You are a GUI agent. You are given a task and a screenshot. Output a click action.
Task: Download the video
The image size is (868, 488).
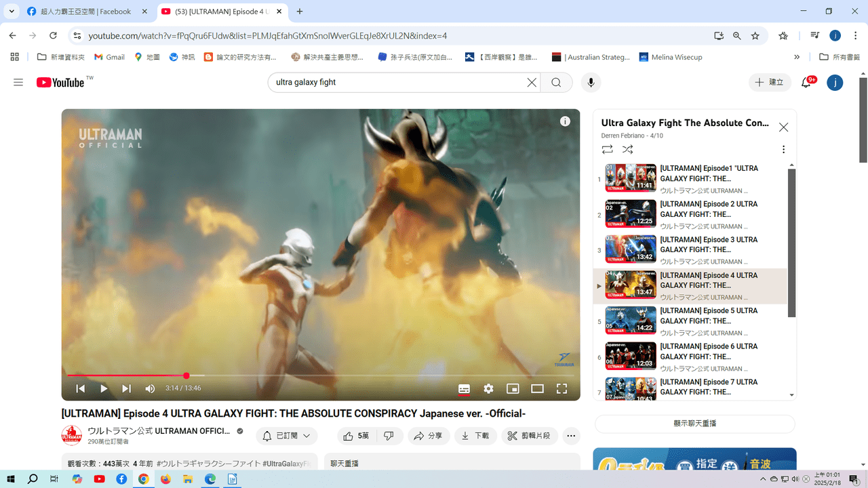tap(475, 436)
